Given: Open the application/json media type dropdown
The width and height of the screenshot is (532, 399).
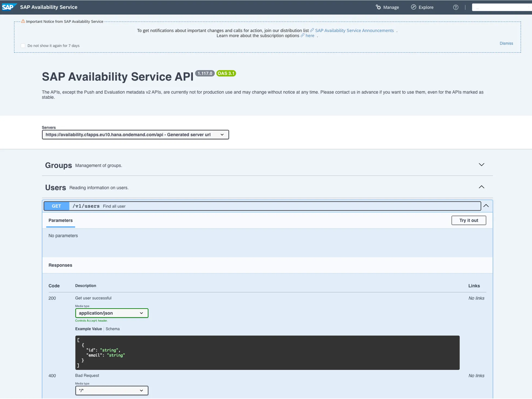Looking at the screenshot, I should click(112, 313).
